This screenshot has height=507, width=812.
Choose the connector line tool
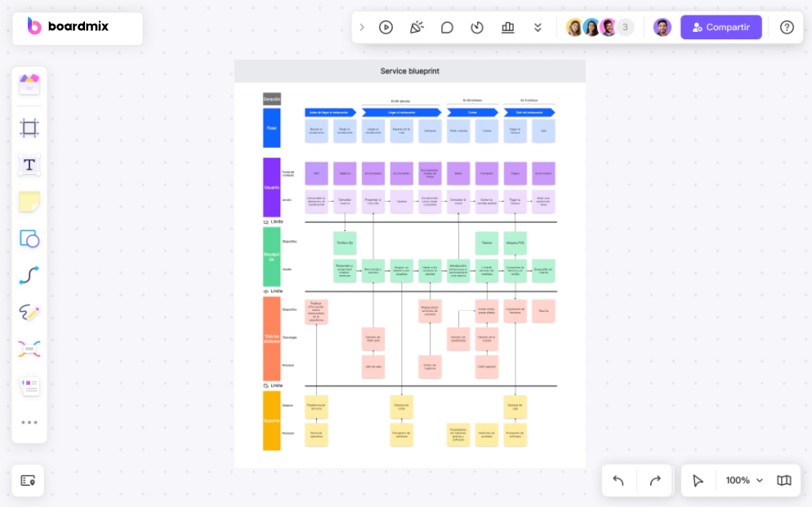click(x=29, y=275)
